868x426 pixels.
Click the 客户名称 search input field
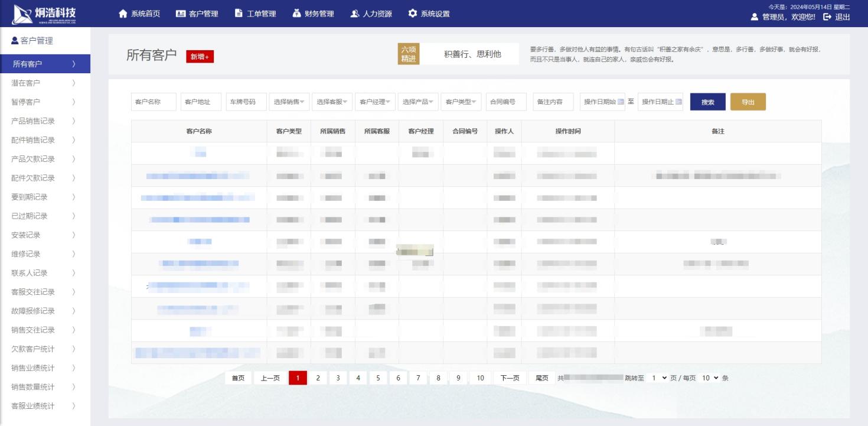coord(154,102)
